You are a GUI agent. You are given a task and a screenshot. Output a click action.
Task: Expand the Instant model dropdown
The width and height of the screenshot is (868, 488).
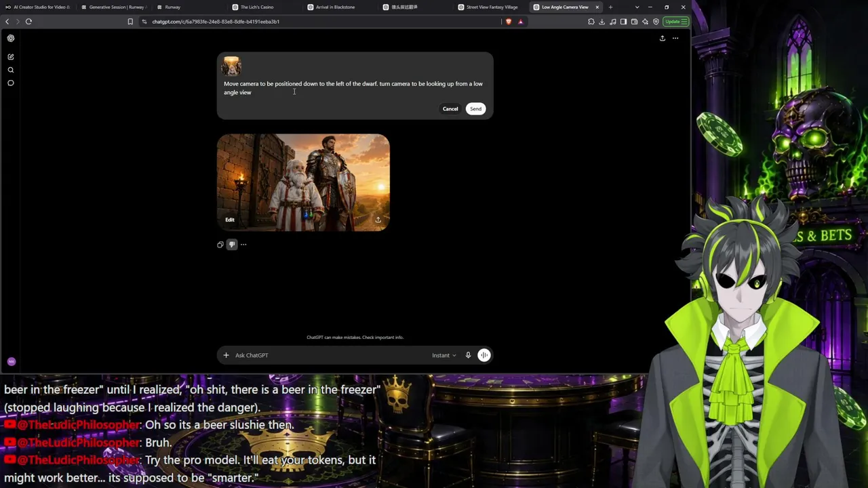(x=444, y=355)
